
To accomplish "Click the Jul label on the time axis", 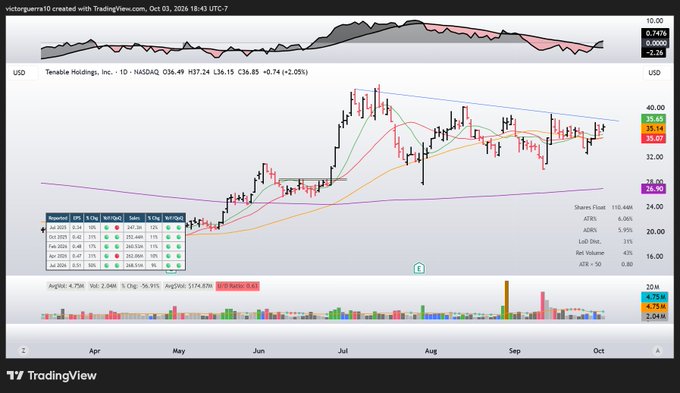I will coord(343,350).
